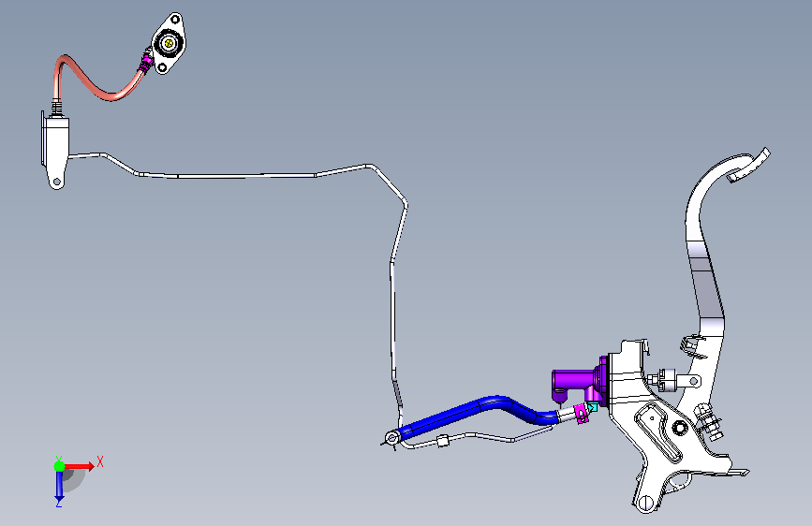Pick the magenta hose clamp near the cylinder
This screenshot has width=812, height=526.
tap(581, 414)
